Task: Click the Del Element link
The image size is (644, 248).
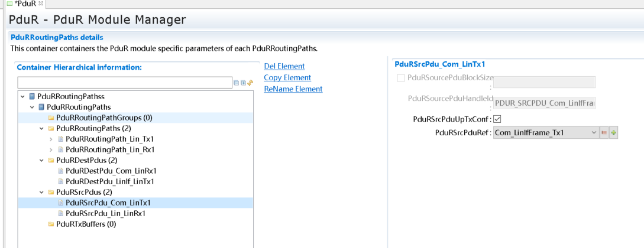Action: coord(284,66)
